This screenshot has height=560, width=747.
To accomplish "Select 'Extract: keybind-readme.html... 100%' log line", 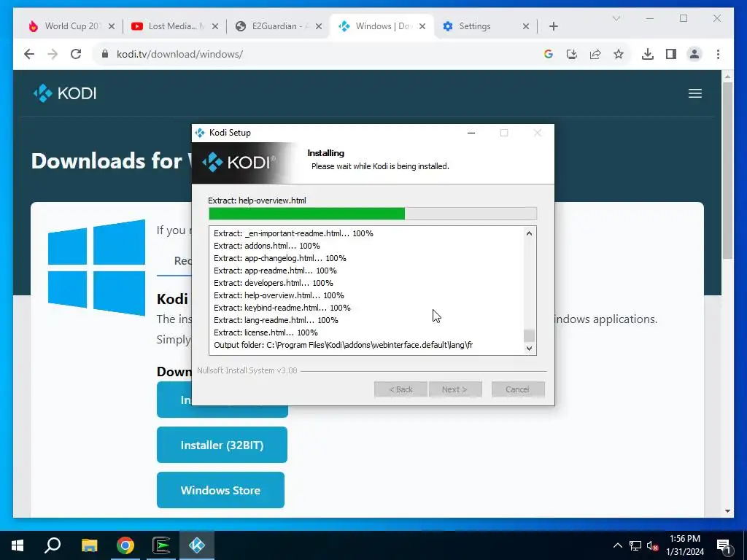I will pyautogui.click(x=282, y=308).
